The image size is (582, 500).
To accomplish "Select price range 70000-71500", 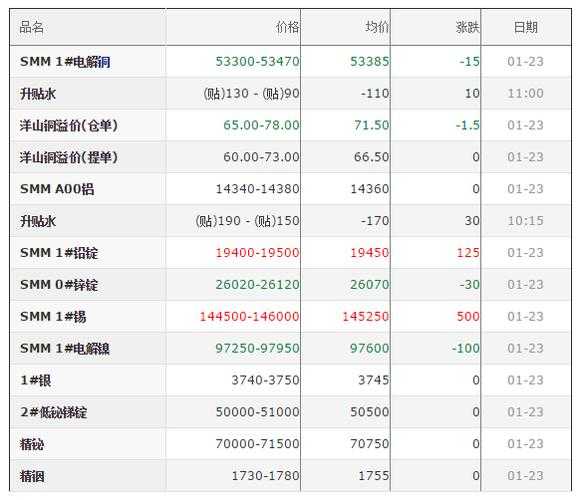I will tap(258, 444).
